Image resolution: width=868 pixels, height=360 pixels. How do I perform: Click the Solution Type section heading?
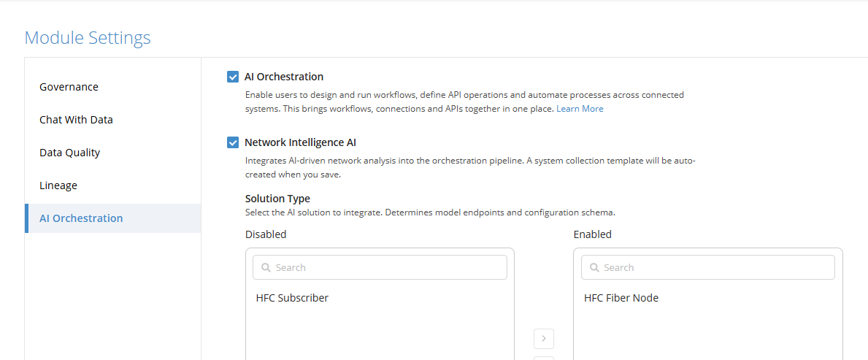(277, 199)
